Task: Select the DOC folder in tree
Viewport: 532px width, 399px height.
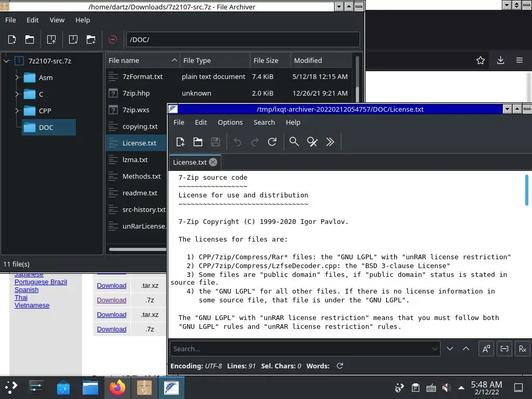Action: 48,128
